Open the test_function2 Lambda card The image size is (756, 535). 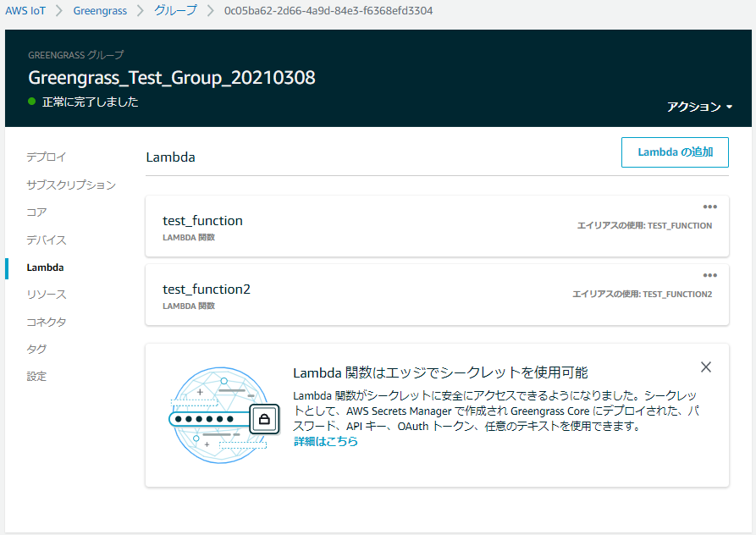click(437, 295)
